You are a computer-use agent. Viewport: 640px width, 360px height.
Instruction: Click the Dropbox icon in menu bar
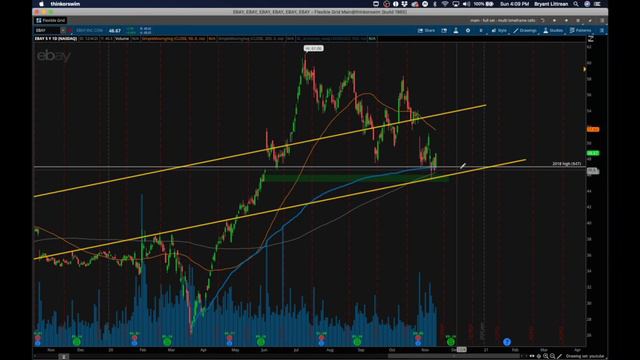click(405, 4)
